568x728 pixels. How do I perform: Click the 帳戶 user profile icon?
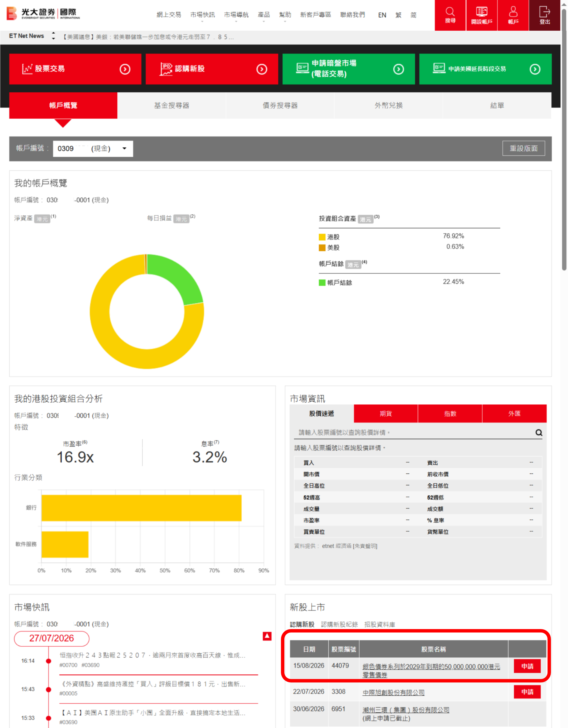click(513, 15)
